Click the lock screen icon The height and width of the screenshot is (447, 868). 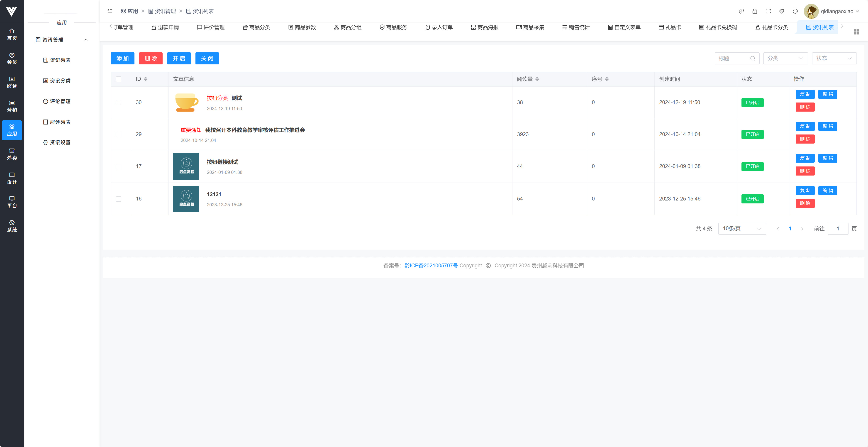click(x=754, y=11)
